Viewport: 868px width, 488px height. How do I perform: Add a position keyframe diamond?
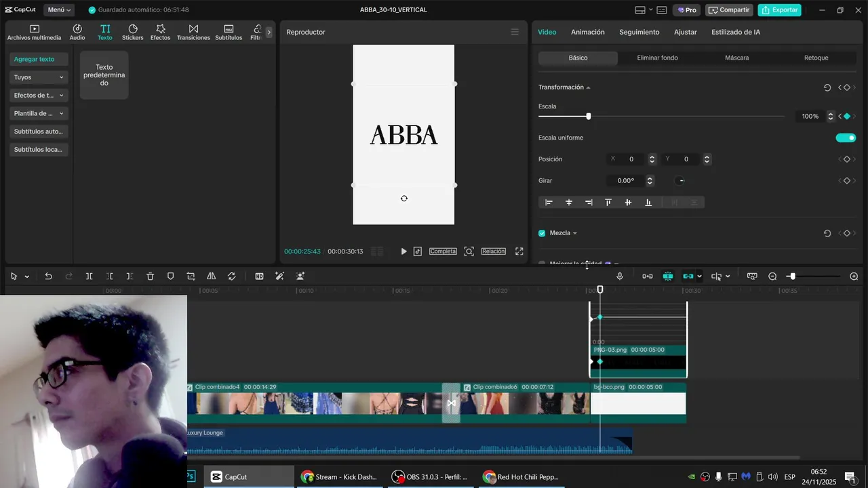click(x=846, y=159)
